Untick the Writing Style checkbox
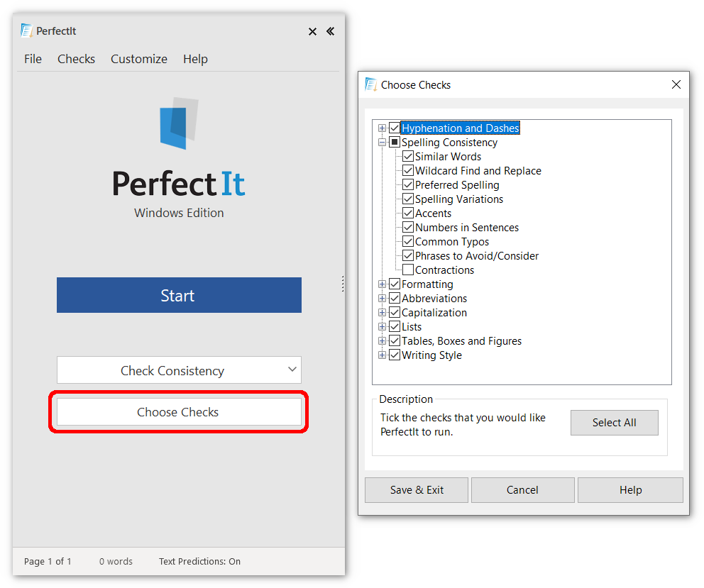Screen dimensions: 704x588 click(395, 355)
